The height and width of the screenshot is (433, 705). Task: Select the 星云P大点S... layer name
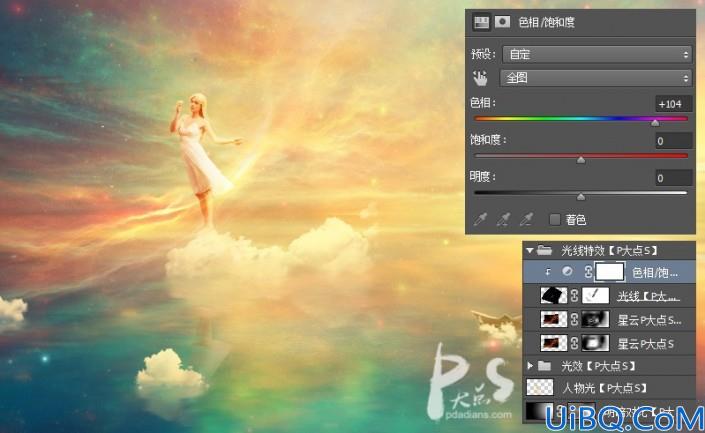click(649, 320)
